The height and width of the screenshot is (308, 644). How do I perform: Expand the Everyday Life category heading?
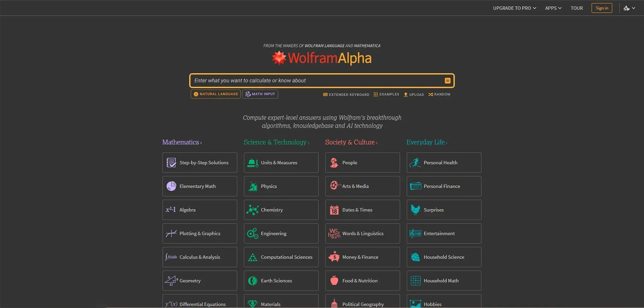tap(427, 142)
